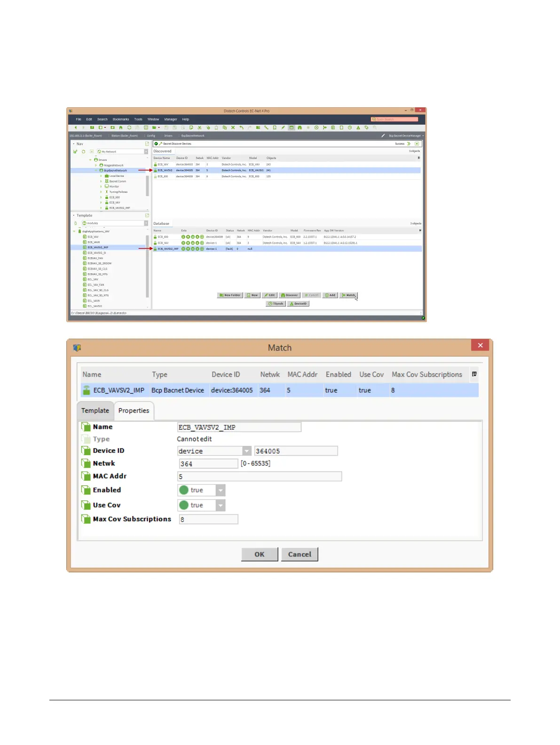This screenshot has height=745, width=560.
Task: Open the My Network dropdown in Nav panel
Action: 146,151
